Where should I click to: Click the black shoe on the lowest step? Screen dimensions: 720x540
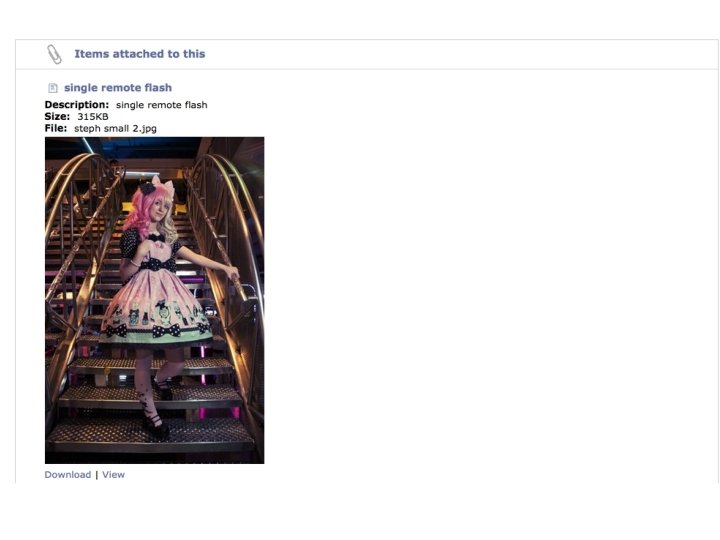[x=156, y=425]
